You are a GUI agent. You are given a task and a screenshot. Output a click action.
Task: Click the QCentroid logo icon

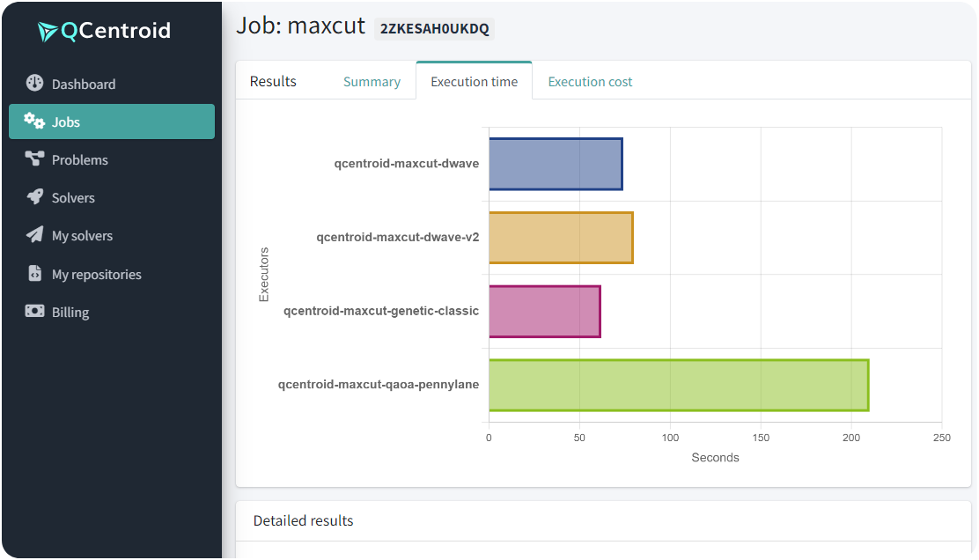pos(48,32)
